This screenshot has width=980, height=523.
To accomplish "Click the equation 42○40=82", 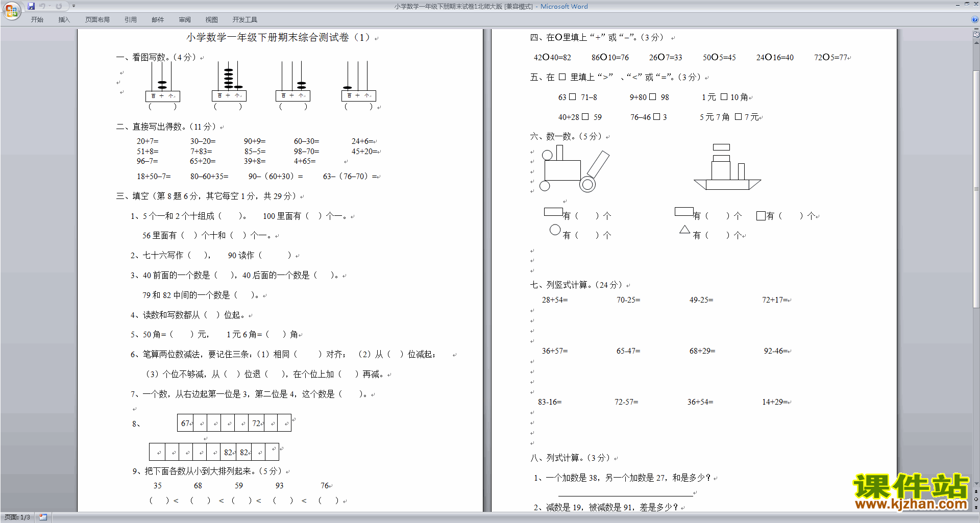I will (x=552, y=57).
